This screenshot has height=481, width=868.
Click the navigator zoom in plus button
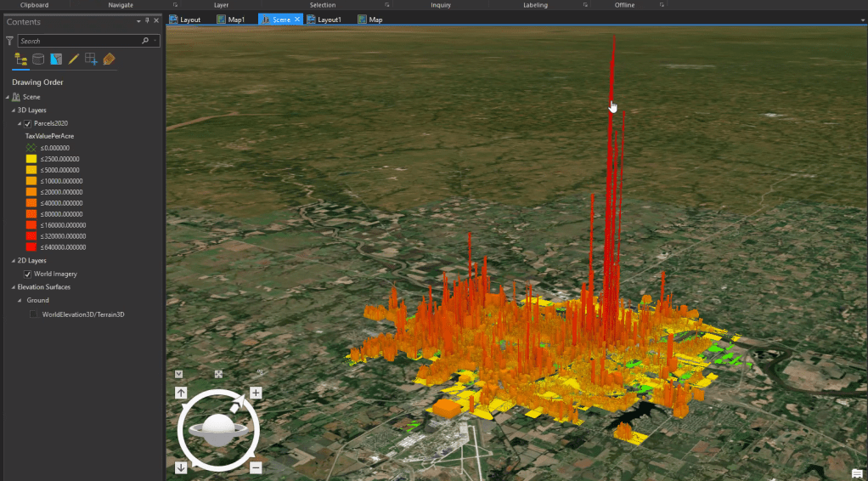256,393
